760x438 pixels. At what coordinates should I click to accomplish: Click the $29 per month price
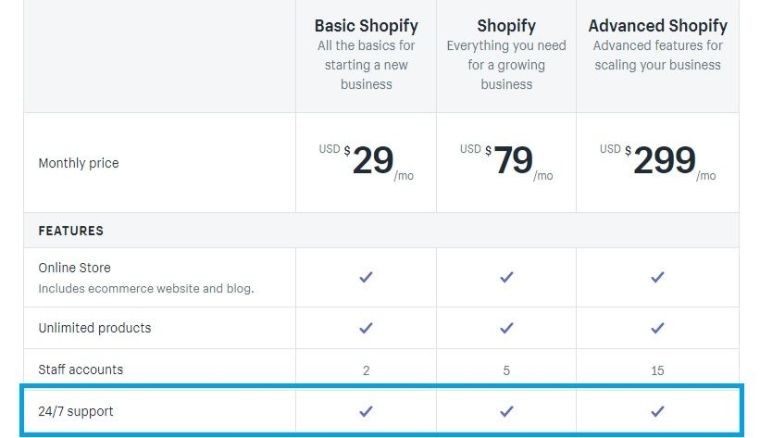pos(372,160)
